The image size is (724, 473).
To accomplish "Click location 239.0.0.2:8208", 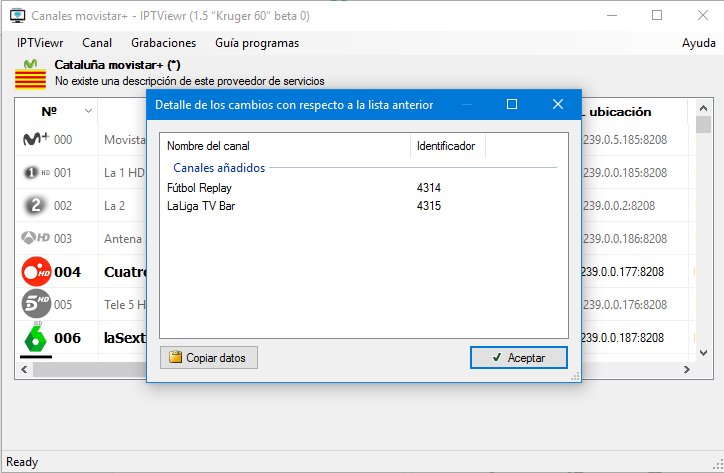I will coord(619,206).
